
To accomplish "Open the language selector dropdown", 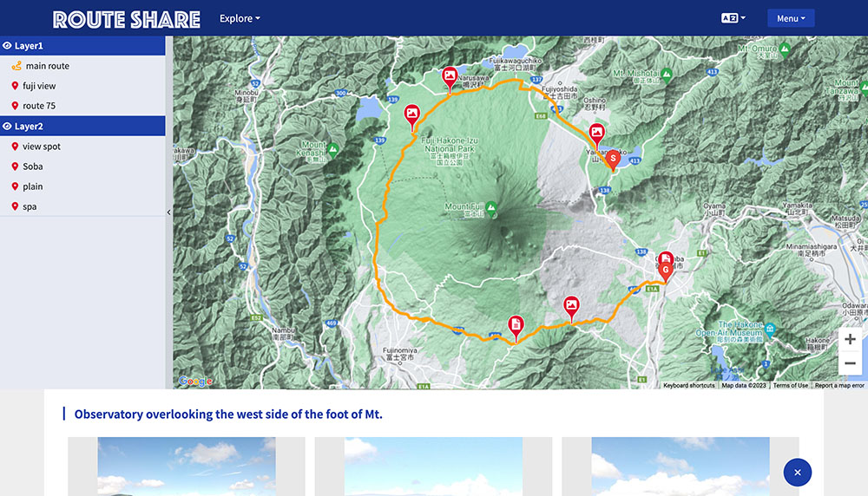I will (x=733, y=18).
